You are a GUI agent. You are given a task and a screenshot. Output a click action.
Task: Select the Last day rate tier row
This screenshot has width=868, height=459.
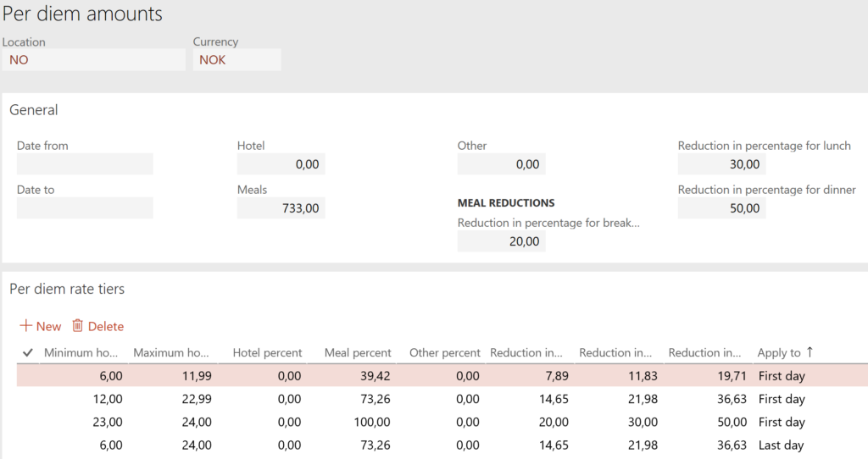coord(442,445)
